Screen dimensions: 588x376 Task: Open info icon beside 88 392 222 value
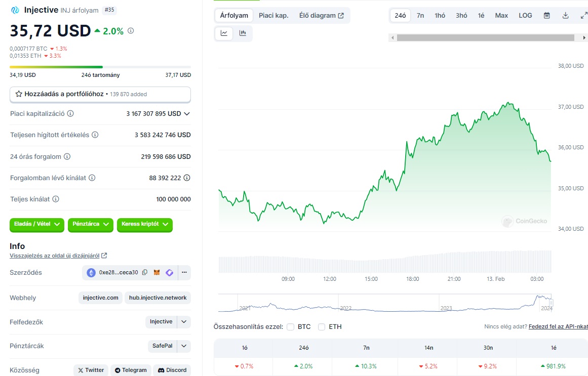187,178
